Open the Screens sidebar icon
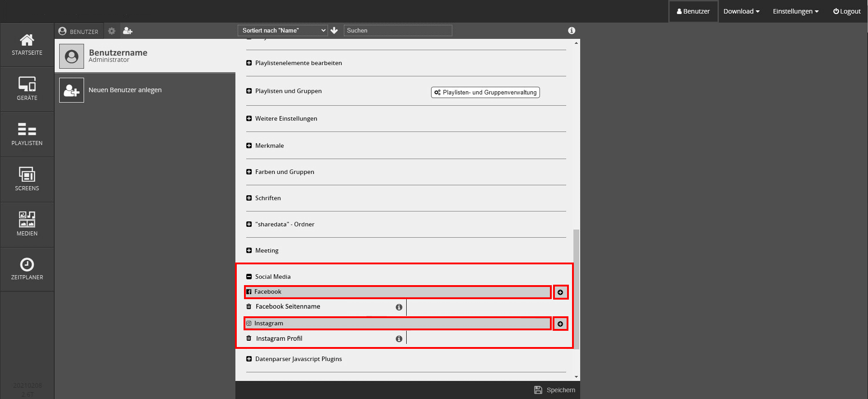Screen dimensions: 868x399 coord(27,179)
